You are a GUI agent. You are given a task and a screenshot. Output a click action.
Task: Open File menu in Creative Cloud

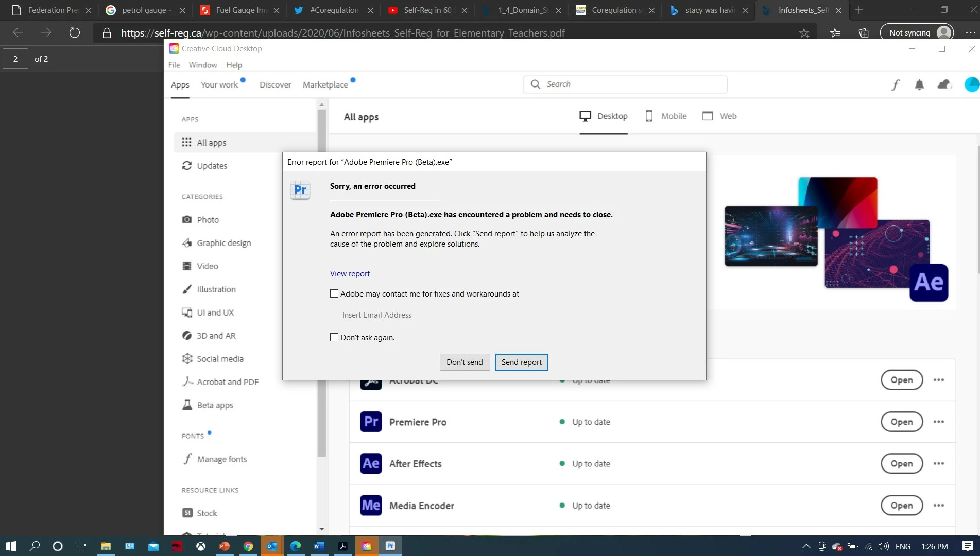click(174, 65)
